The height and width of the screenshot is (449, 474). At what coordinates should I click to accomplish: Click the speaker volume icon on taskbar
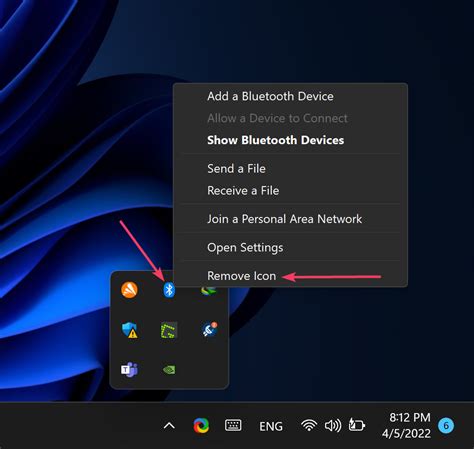[x=333, y=426]
